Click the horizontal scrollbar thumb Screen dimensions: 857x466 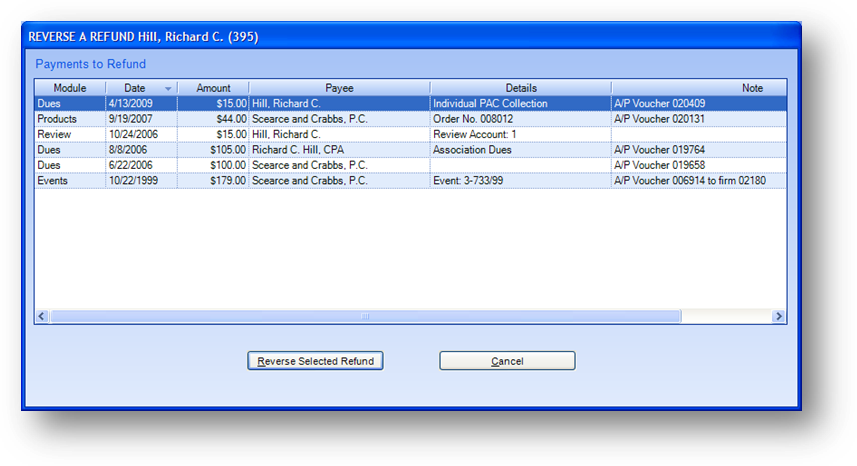tap(365, 316)
